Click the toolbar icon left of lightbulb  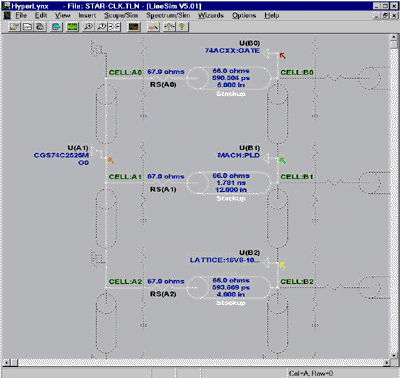click(x=169, y=27)
